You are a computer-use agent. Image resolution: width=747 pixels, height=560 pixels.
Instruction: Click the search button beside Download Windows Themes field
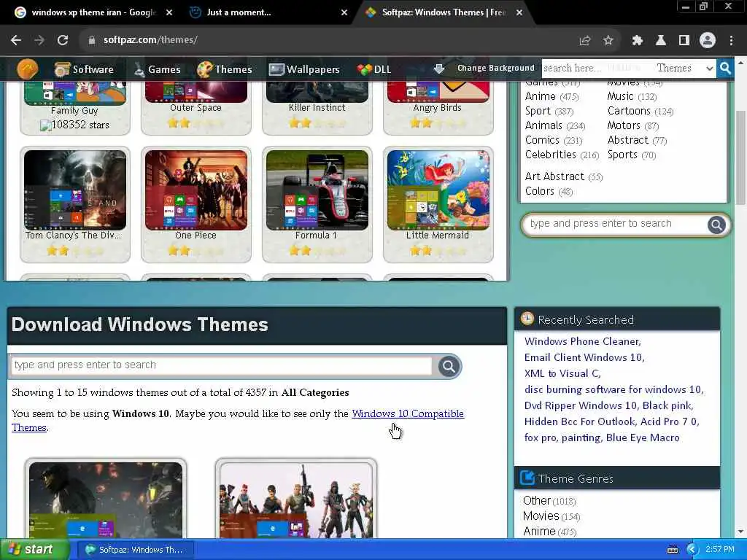[449, 366]
